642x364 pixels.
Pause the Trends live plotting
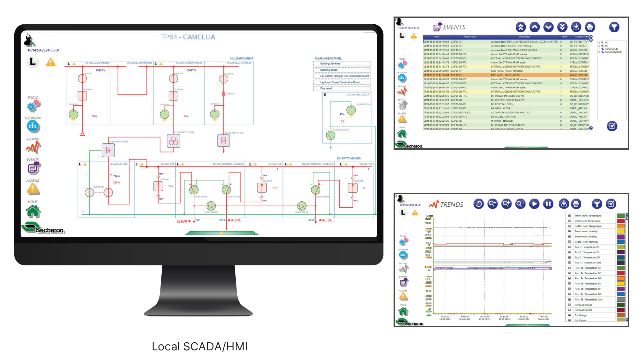pyautogui.click(x=548, y=204)
